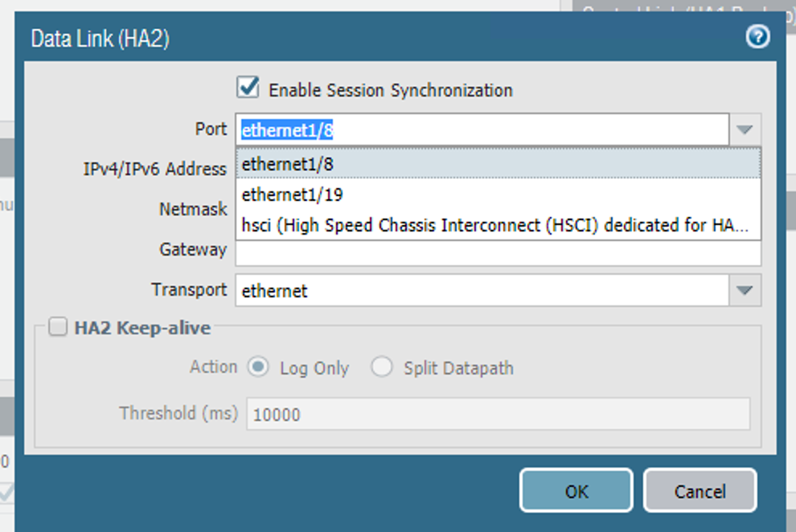This screenshot has height=532, width=796.
Task: Expand the Transport dropdown arrow
Action: click(745, 290)
